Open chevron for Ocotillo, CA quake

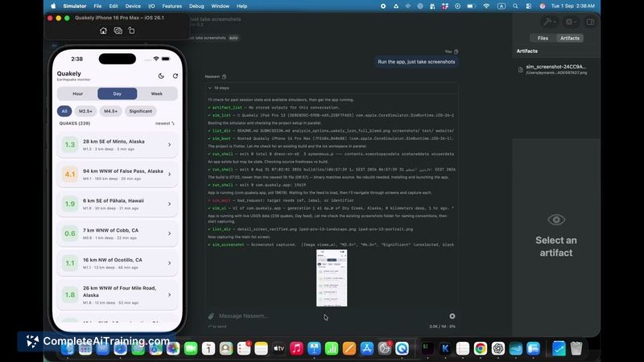(169, 263)
